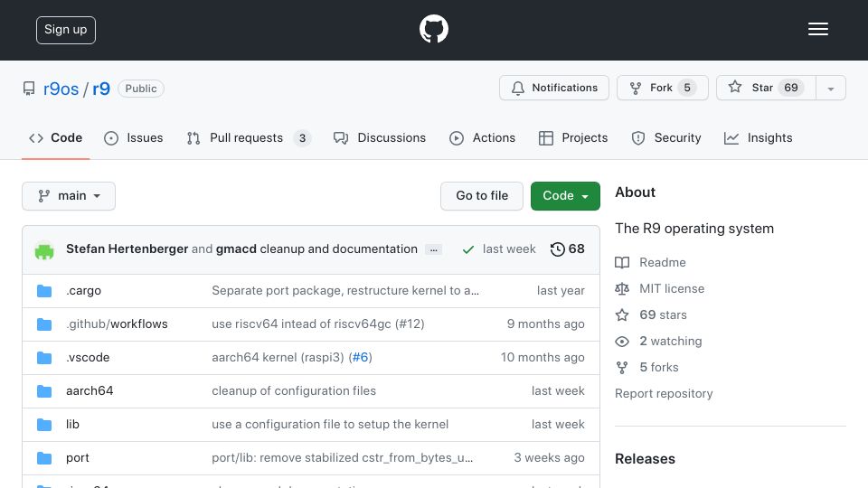The width and height of the screenshot is (868, 488).
Task: Open the aarch64 folder
Action: point(90,390)
